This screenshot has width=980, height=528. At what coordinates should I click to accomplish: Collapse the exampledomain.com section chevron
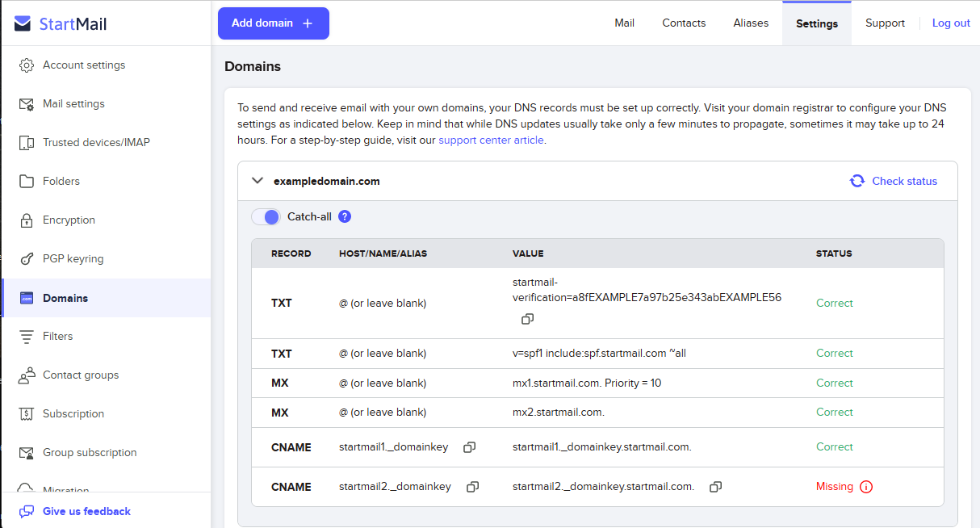tap(258, 181)
